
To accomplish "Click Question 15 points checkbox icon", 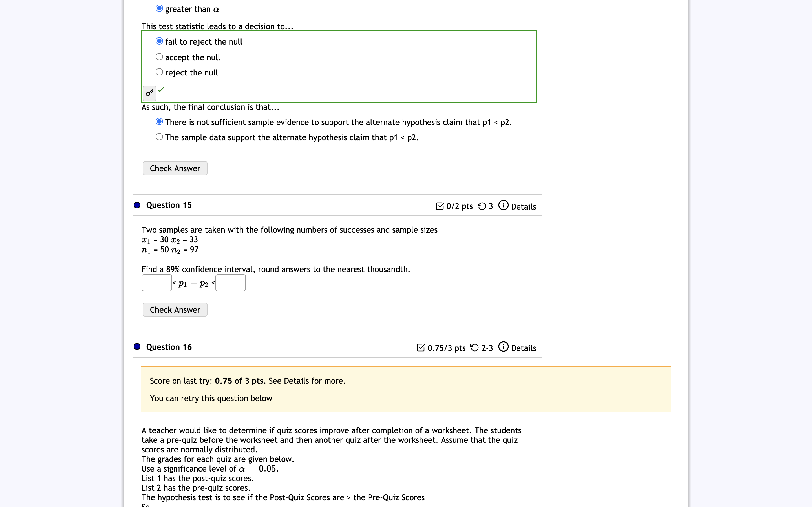I will point(440,206).
